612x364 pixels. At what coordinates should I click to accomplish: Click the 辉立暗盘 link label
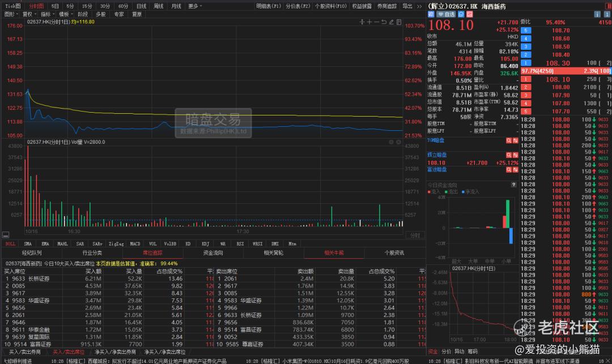pos(437,155)
